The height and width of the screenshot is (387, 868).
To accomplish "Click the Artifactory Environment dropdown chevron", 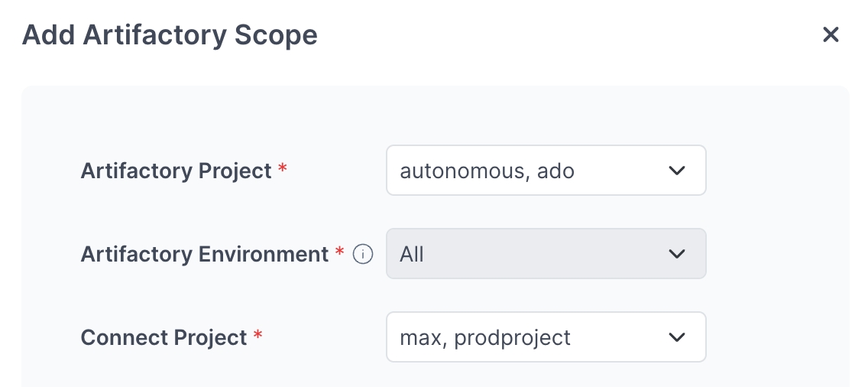I will [x=677, y=254].
